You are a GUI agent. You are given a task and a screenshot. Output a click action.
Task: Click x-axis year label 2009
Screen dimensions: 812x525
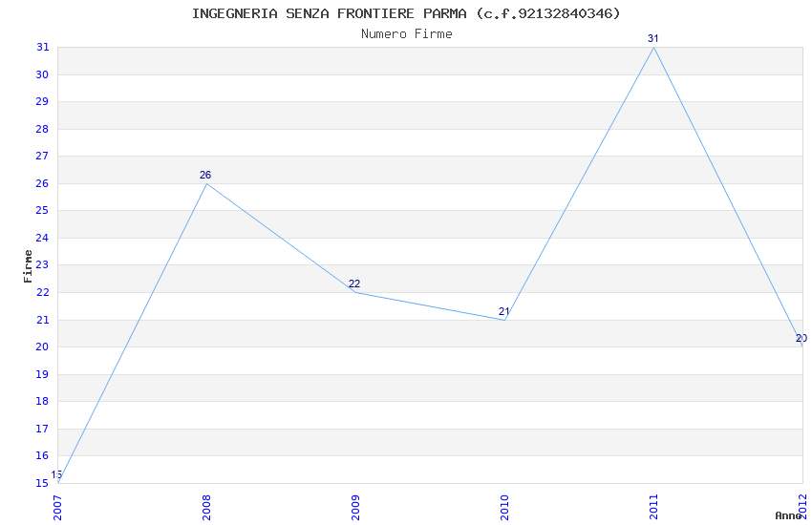355,508
